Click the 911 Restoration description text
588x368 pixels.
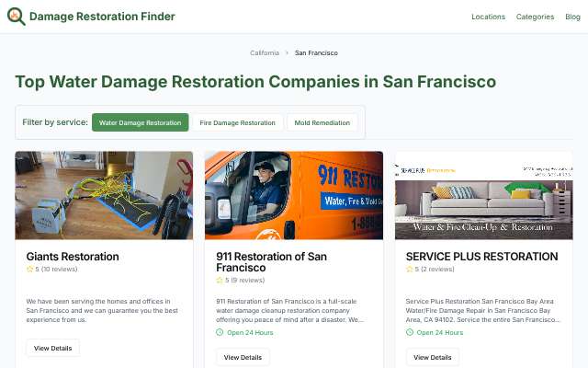pyautogui.click(x=290, y=311)
